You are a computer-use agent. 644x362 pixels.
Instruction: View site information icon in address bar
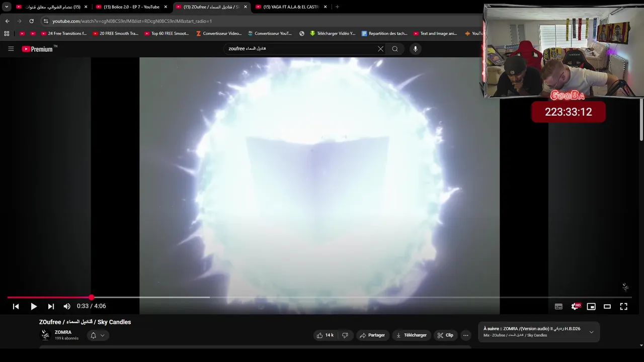click(x=46, y=21)
